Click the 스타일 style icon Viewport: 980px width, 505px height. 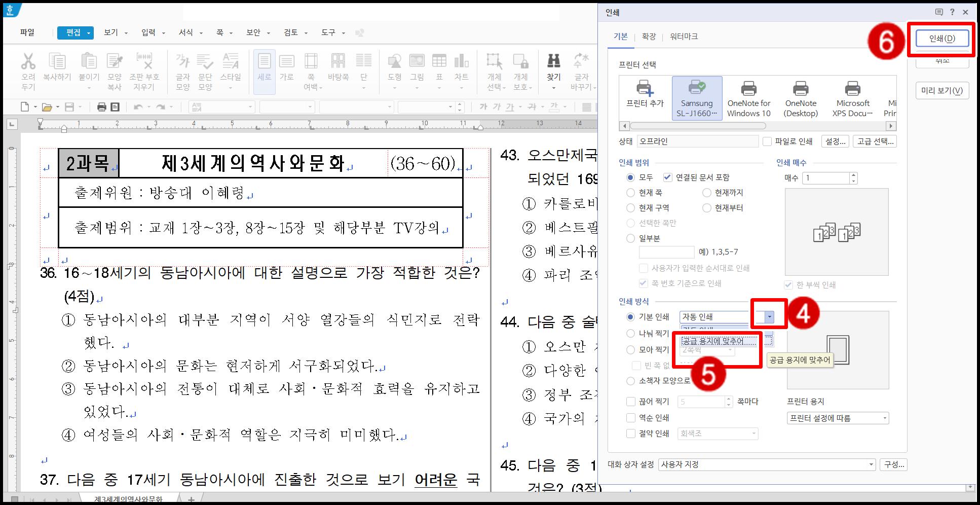[x=231, y=61]
